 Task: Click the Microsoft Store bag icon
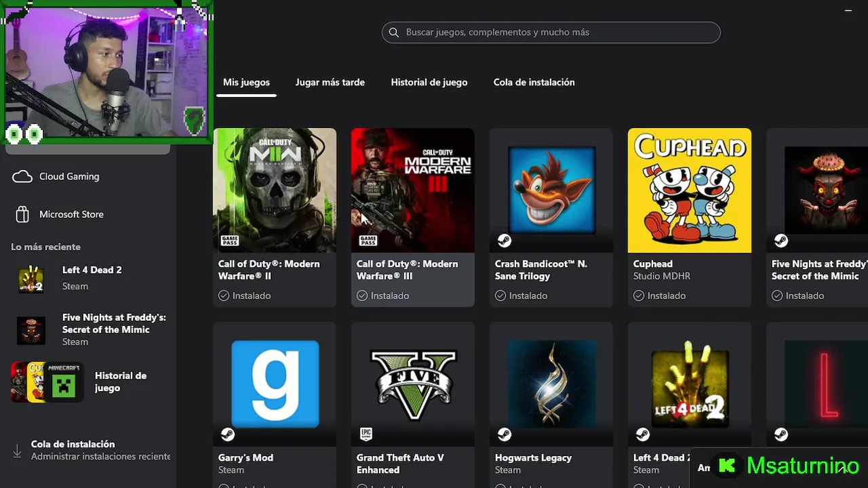[x=22, y=214]
